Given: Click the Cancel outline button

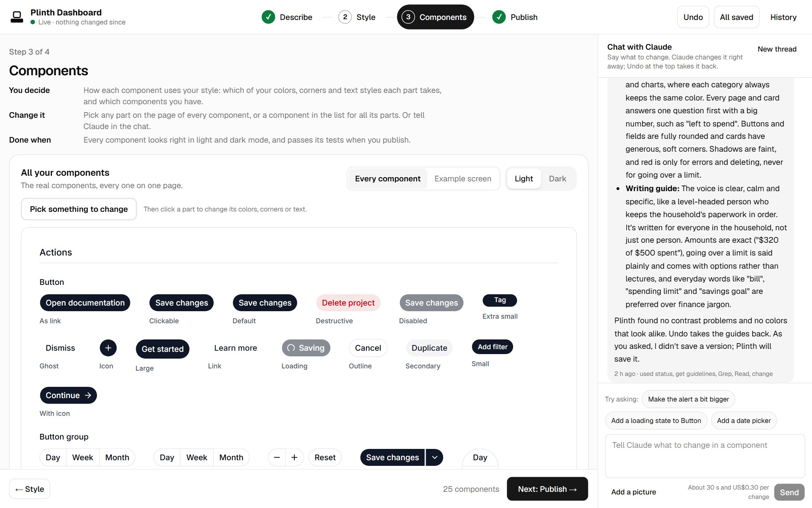Looking at the screenshot, I should click(368, 348).
